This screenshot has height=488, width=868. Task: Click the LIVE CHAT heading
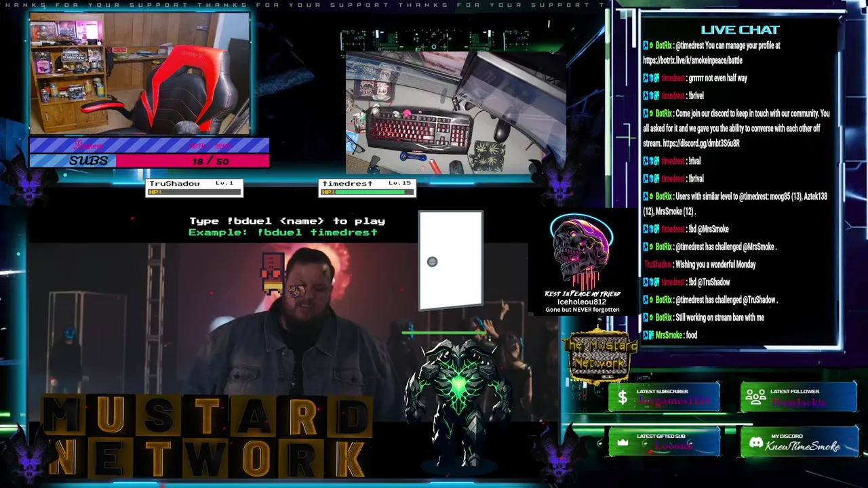pos(740,30)
